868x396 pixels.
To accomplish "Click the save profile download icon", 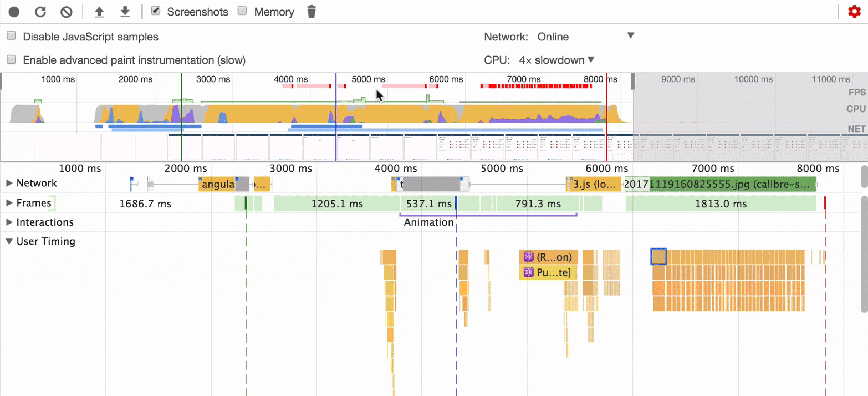I will tap(125, 11).
